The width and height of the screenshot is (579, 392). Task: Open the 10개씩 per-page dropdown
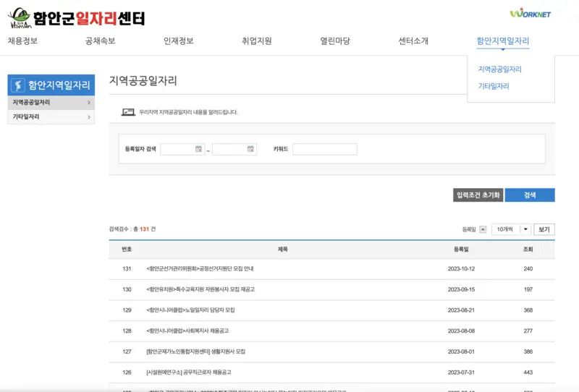click(511, 229)
